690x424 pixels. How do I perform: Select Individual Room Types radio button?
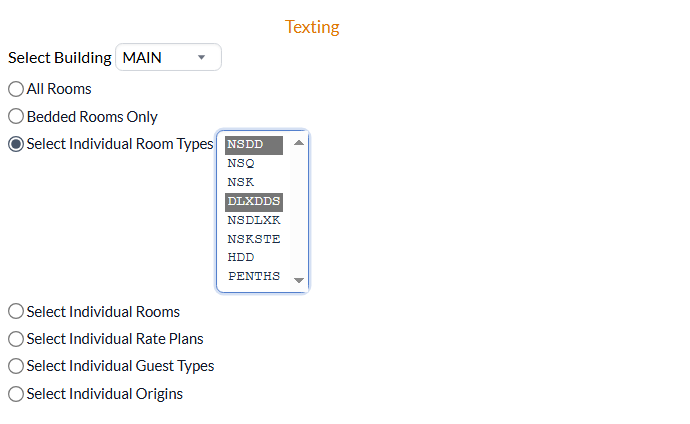tap(16, 144)
